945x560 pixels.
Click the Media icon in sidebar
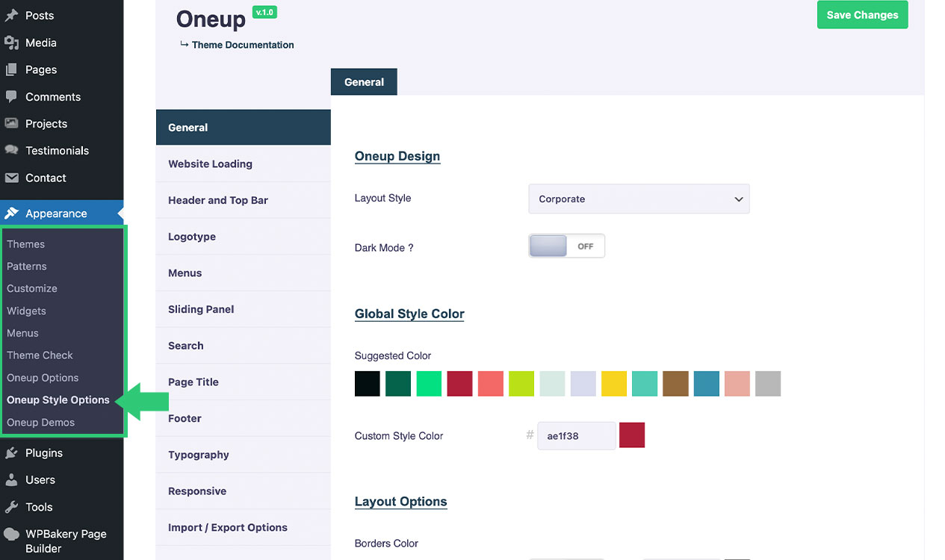tap(11, 43)
